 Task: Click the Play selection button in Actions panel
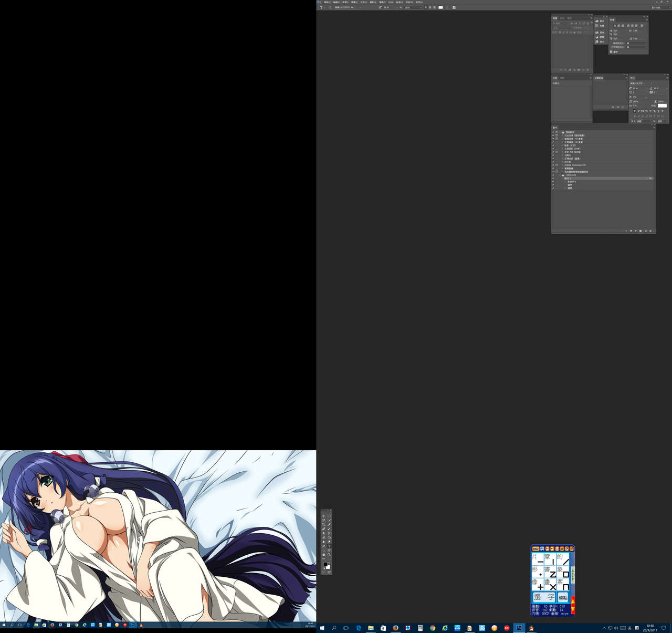pyautogui.click(x=636, y=231)
